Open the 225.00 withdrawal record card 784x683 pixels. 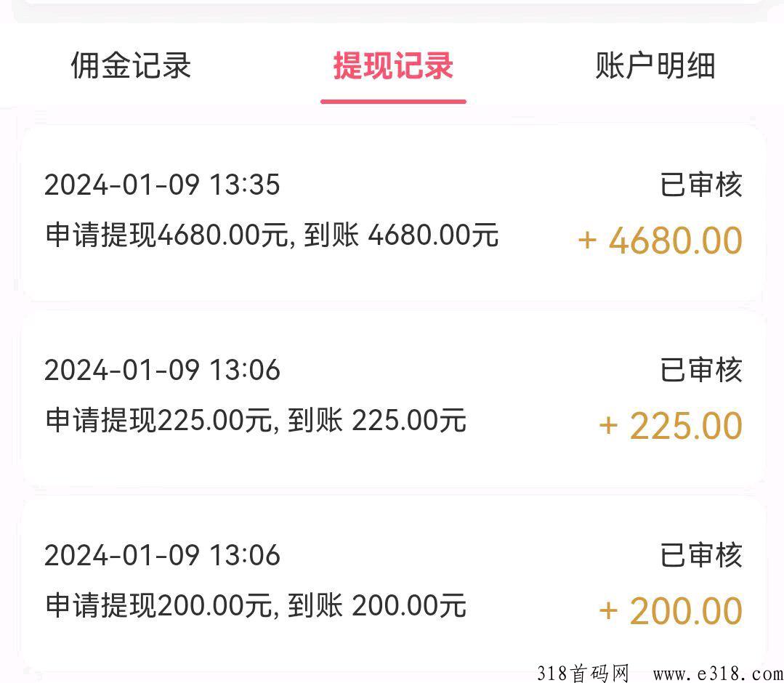(x=393, y=399)
